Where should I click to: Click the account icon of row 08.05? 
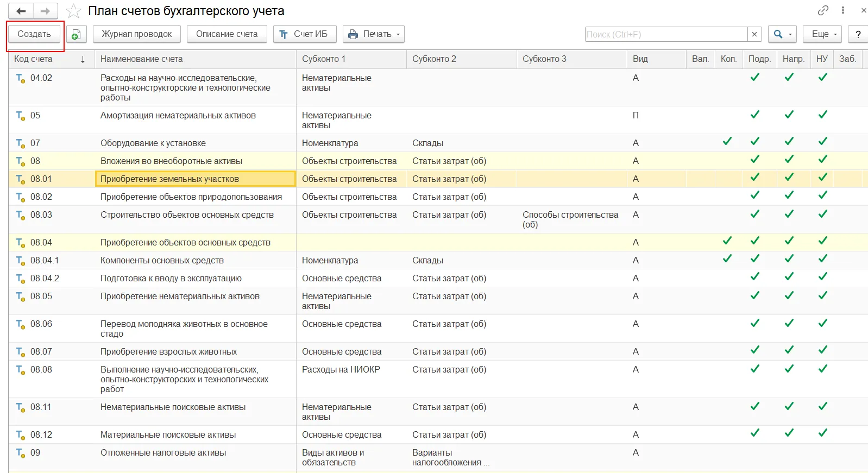[21, 297]
